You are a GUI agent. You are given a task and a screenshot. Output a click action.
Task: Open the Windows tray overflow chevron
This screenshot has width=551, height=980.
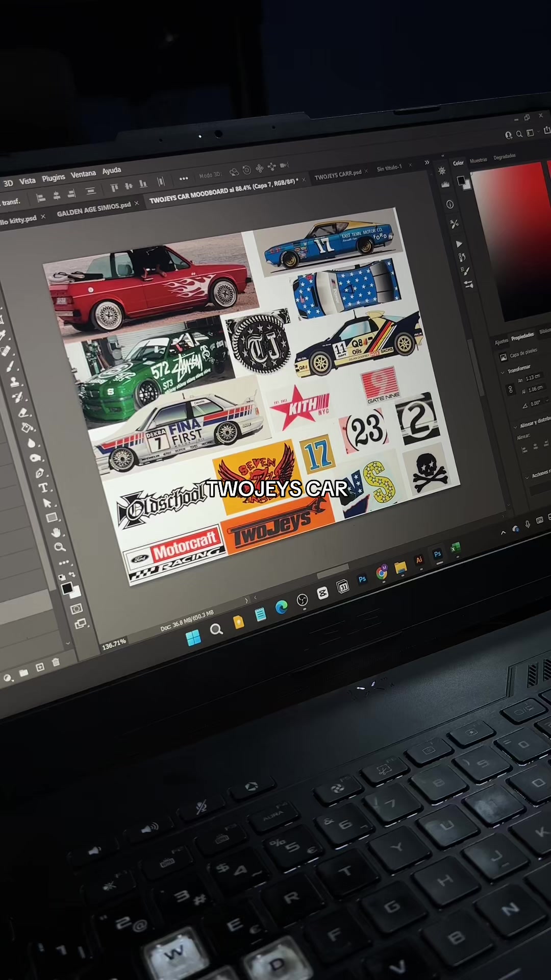(x=503, y=532)
